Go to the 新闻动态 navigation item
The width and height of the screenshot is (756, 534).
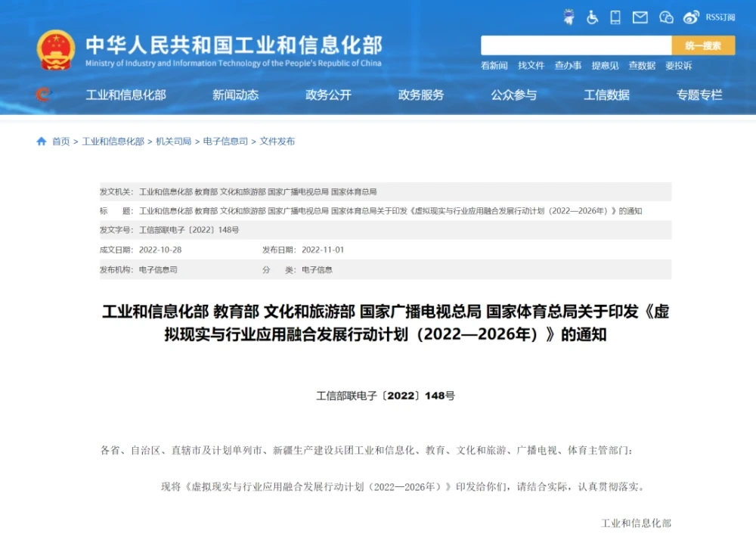pyautogui.click(x=236, y=95)
